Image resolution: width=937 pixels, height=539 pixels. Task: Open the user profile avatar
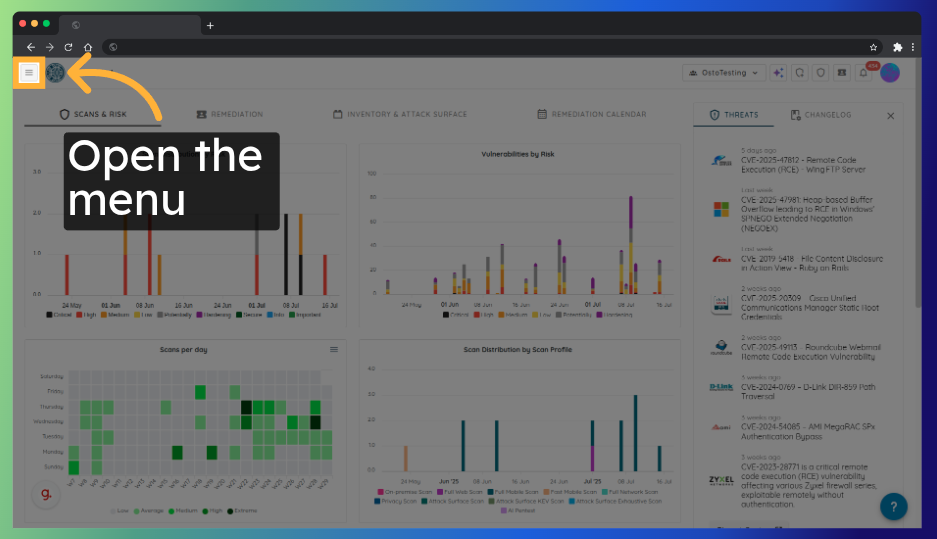pyautogui.click(x=890, y=73)
